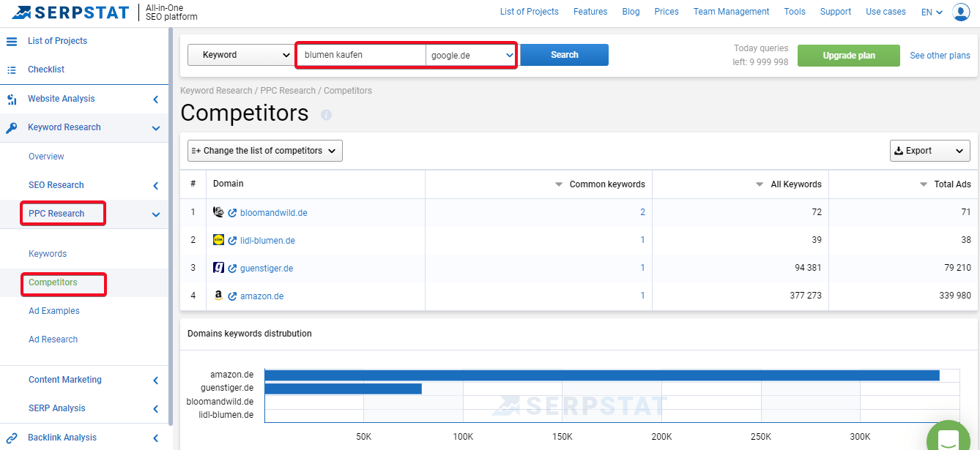This screenshot has height=450, width=980.
Task: Open the Keyword search type dropdown
Action: coord(241,55)
